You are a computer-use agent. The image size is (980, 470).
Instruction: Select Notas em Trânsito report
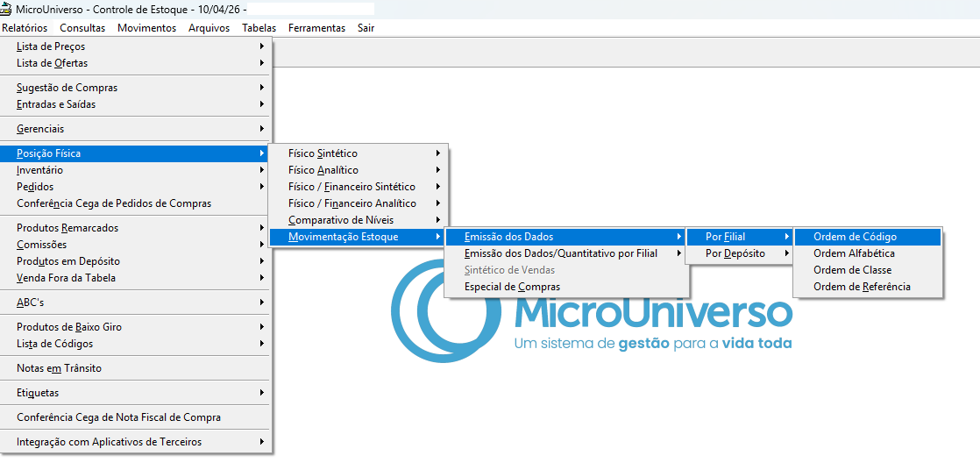tap(59, 368)
